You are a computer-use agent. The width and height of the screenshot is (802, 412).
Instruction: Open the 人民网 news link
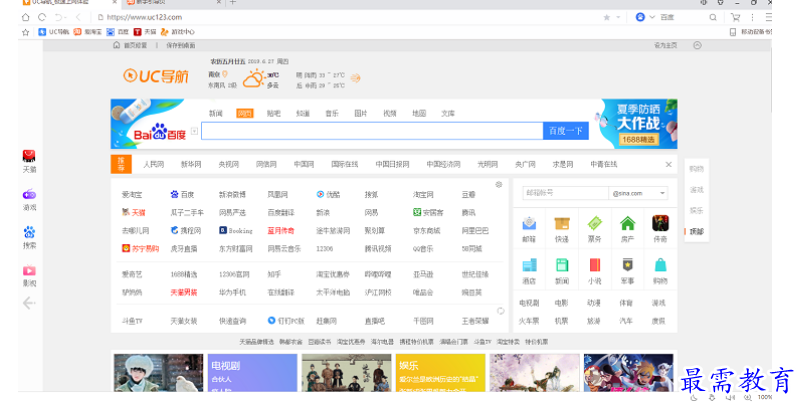pyautogui.click(x=153, y=165)
